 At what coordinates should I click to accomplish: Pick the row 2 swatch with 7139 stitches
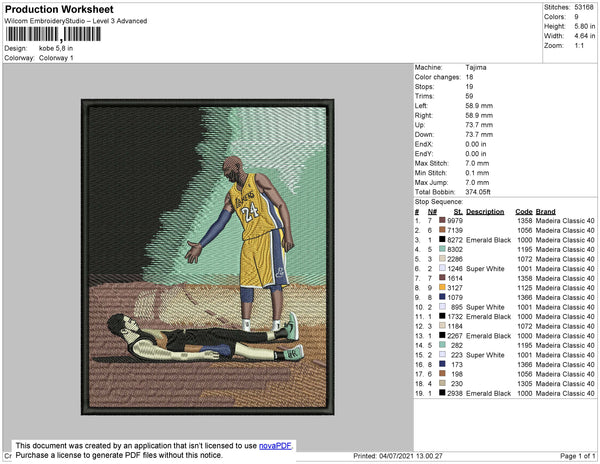coord(442,230)
